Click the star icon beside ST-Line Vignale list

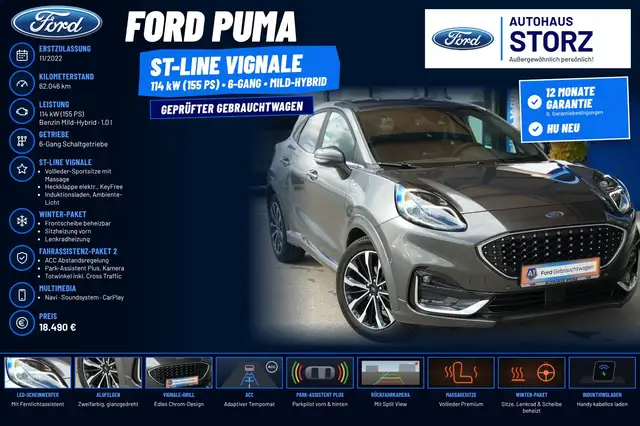tap(22, 169)
